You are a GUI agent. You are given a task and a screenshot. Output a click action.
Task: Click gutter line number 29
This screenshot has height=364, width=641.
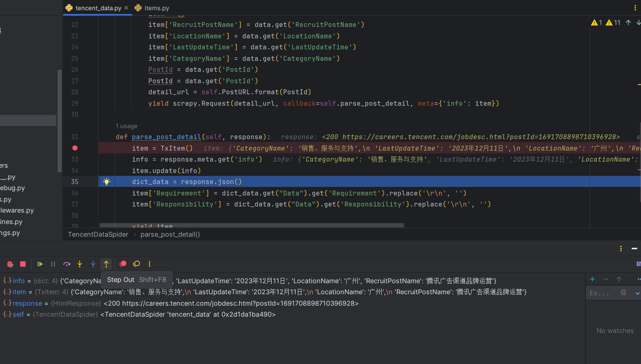pyautogui.click(x=75, y=103)
